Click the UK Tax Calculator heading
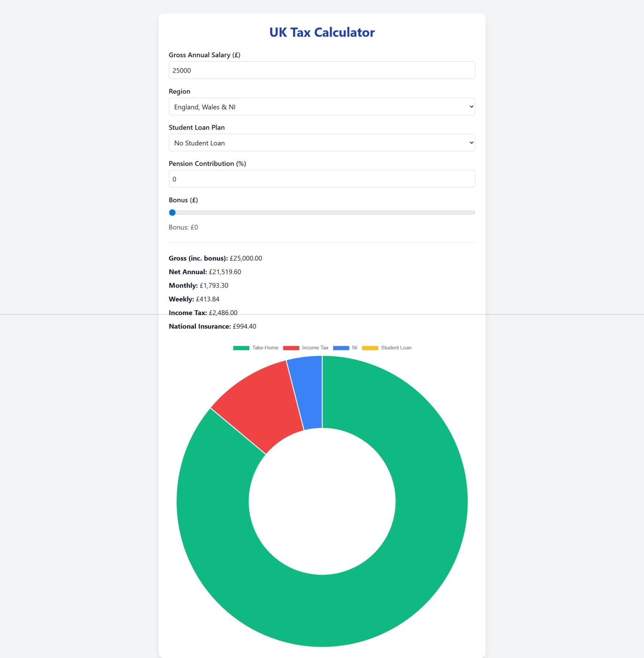Screen dimensions: 644x658 [322, 32]
